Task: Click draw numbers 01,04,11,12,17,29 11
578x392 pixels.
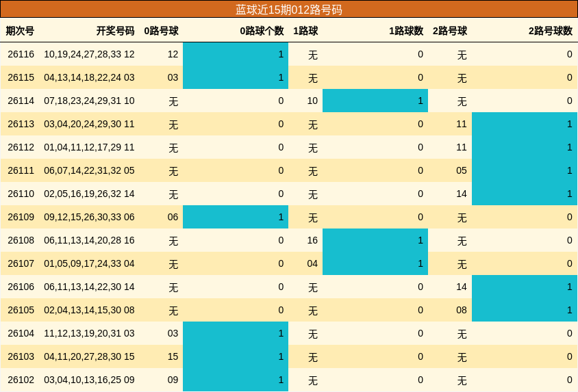Action: coord(89,147)
